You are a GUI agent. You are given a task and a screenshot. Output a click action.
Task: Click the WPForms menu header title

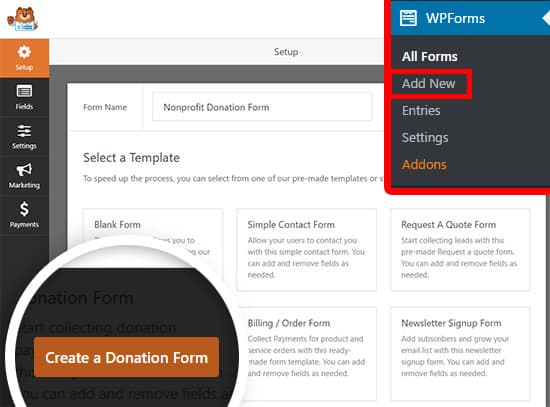coord(455,18)
